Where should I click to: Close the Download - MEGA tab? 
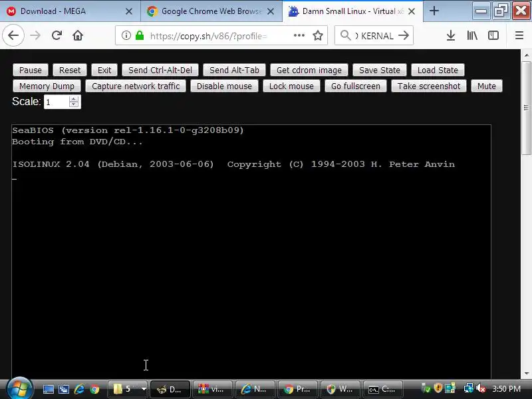coord(129,11)
